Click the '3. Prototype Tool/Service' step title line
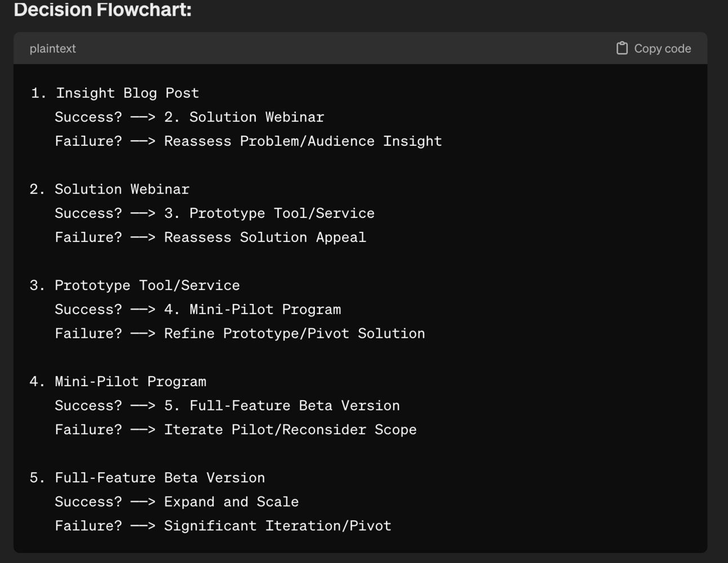 click(x=135, y=285)
